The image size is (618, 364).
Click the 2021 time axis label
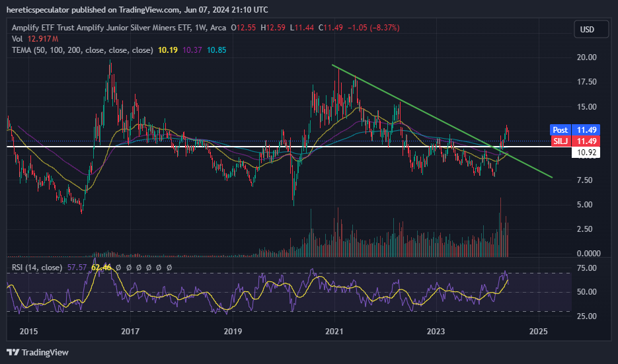[334, 332]
